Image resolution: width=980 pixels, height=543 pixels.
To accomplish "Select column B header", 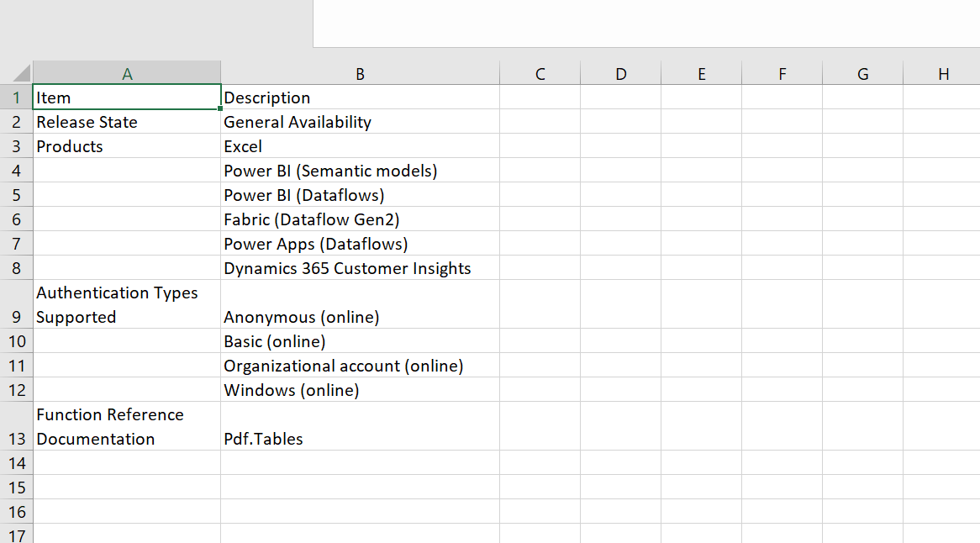I will 360,74.
